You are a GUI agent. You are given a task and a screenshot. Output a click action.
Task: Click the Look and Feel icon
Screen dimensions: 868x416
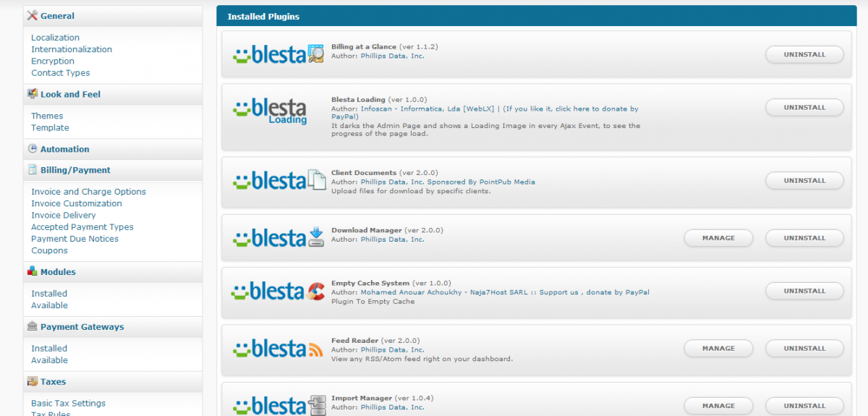click(x=32, y=94)
